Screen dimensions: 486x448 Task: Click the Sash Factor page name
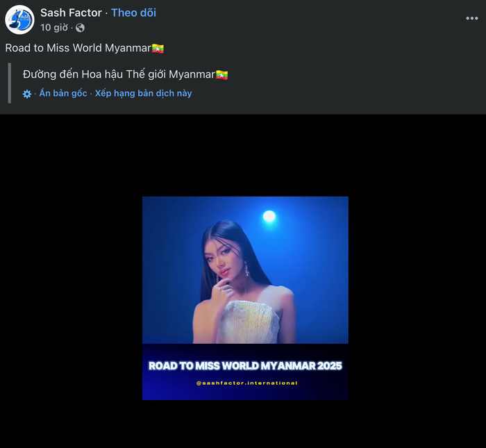point(71,13)
